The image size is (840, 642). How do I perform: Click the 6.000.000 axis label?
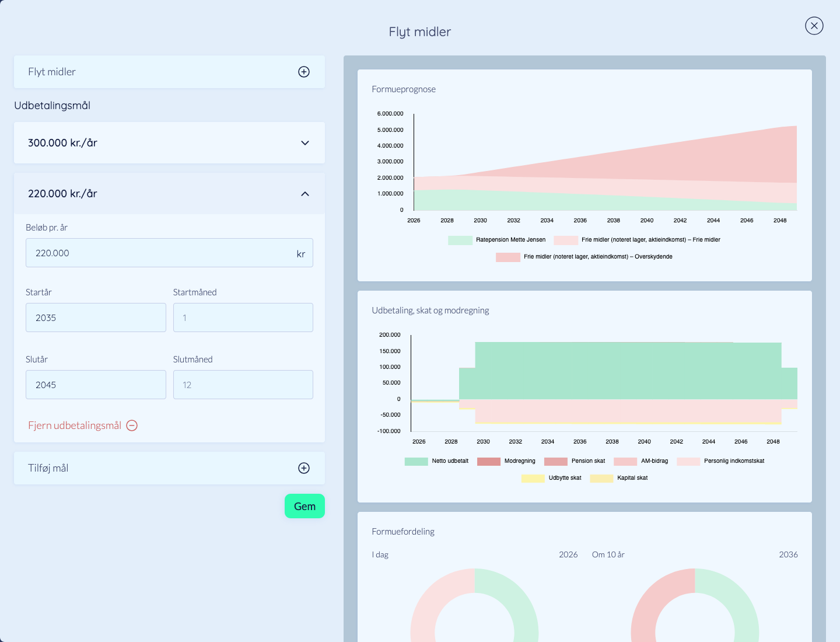point(390,114)
